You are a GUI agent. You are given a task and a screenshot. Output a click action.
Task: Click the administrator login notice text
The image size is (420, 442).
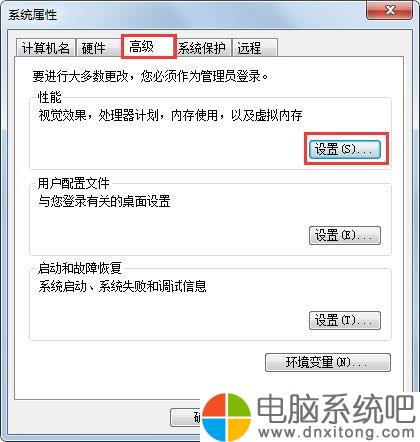[x=150, y=76]
